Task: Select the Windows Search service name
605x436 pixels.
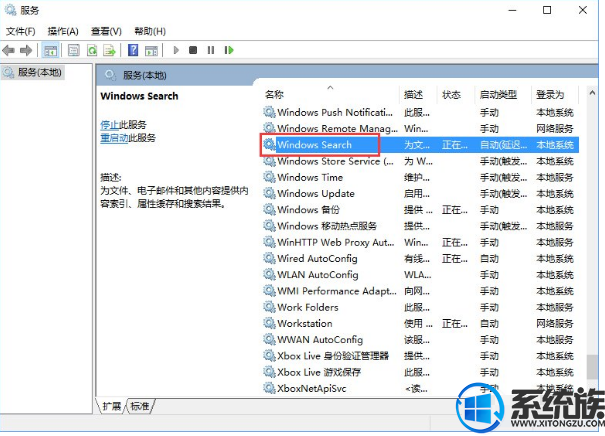Action: click(314, 145)
